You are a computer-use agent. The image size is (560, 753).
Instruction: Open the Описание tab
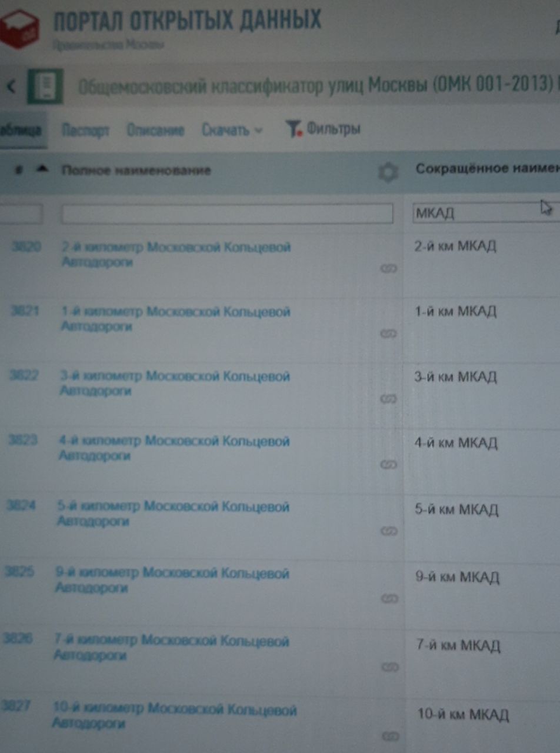(155, 130)
